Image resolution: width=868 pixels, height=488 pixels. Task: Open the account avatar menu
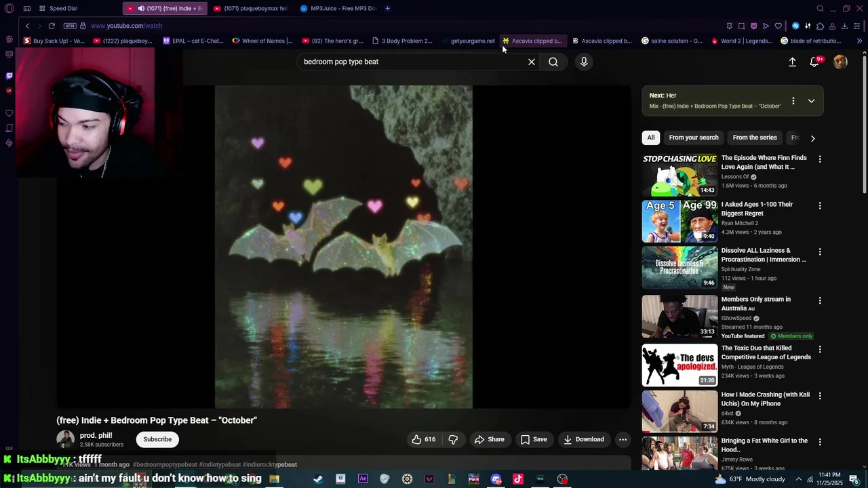pyautogui.click(x=840, y=62)
